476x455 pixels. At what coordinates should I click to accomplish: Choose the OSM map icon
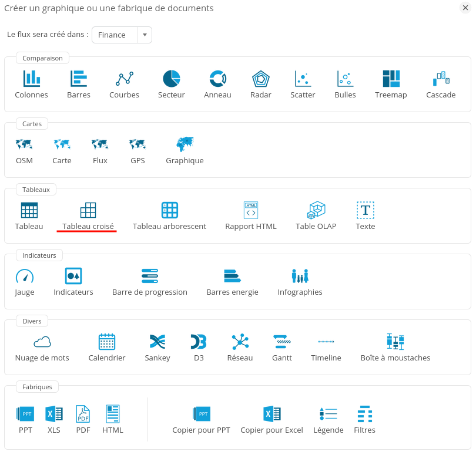coord(24,144)
